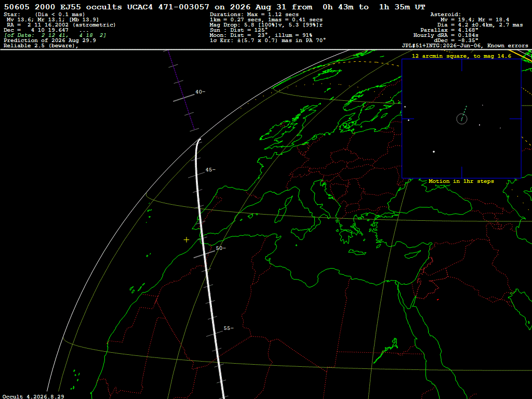
Task: Click the circled target star in inset chart
Action: (x=462, y=119)
